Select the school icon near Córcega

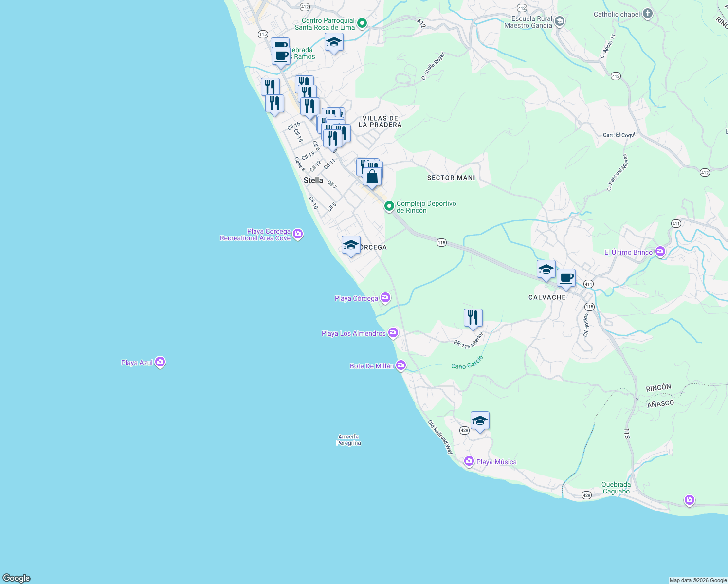[x=351, y=246]
